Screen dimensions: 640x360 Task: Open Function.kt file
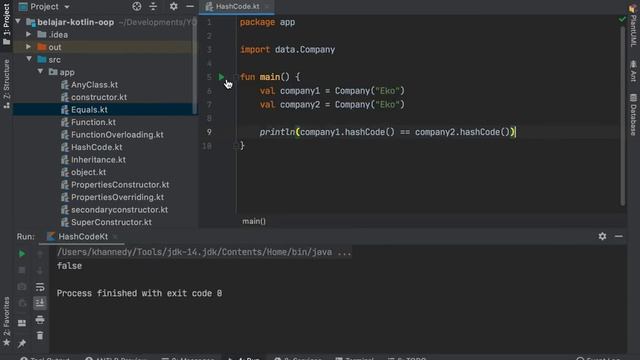[93, 122]
